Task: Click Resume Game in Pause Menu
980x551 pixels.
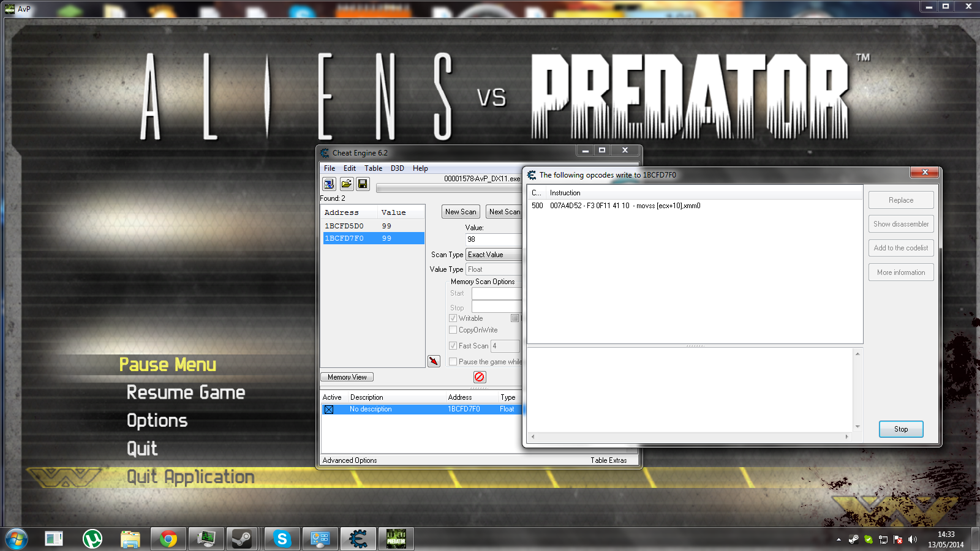Action: pos(186,392)
